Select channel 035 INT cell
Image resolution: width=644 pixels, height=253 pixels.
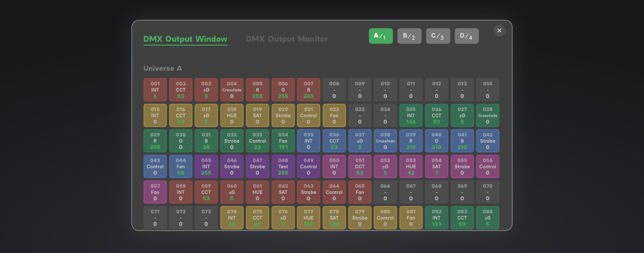point(309,141)
